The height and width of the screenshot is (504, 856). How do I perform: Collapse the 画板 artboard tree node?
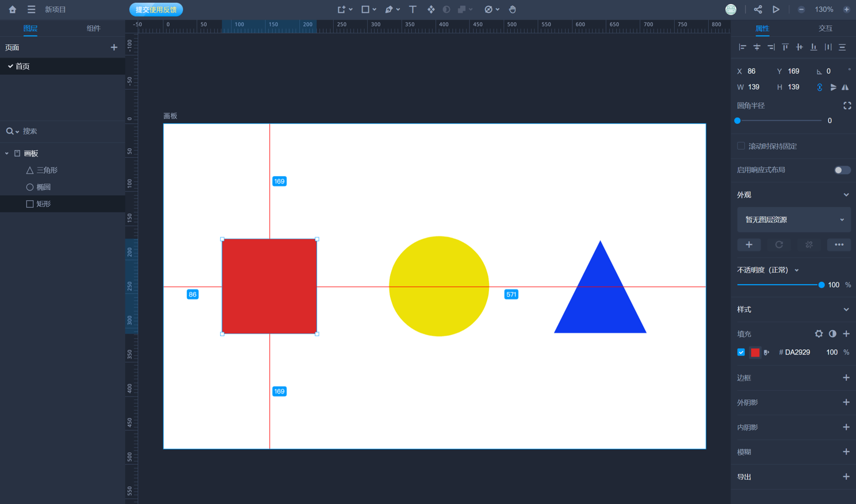tap(7, 154)
